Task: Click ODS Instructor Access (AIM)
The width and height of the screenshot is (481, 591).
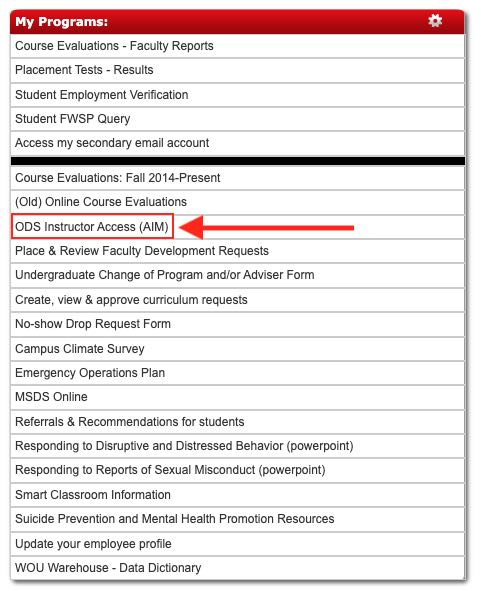Action: click(92, 227)
